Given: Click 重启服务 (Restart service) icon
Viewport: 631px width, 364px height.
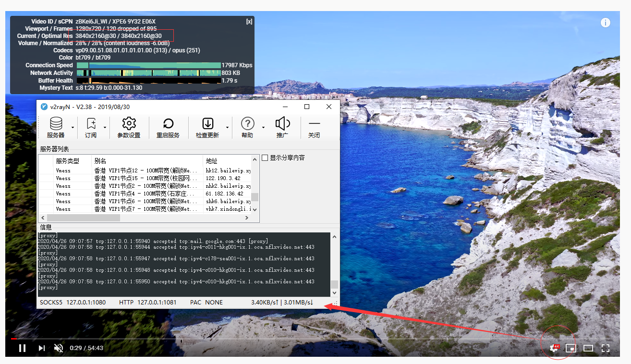Looking at the screenshot, I should [x=168, y=127].
